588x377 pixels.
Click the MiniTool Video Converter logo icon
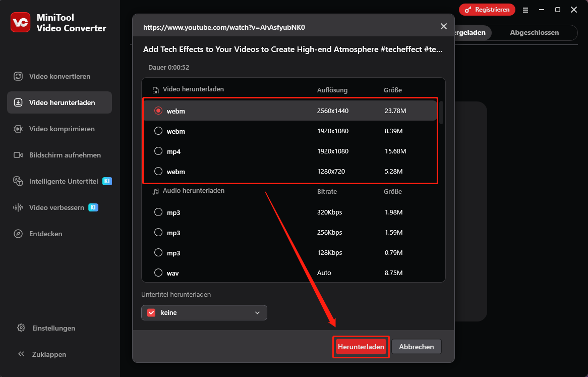pos(20,22)
